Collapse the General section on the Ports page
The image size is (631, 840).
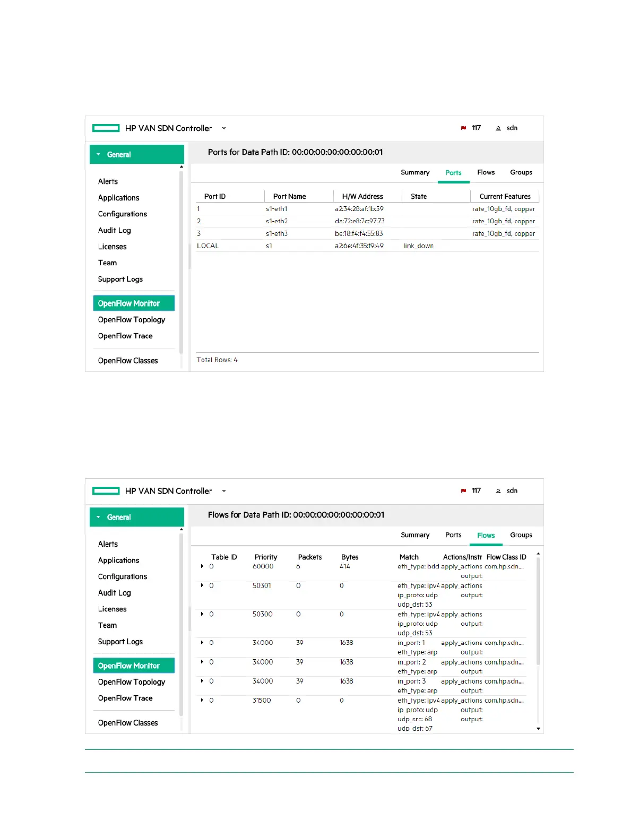(137, 154)
